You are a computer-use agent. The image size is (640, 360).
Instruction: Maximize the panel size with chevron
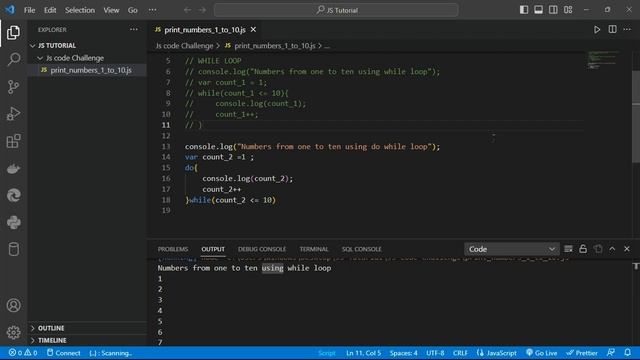point(612,249)
